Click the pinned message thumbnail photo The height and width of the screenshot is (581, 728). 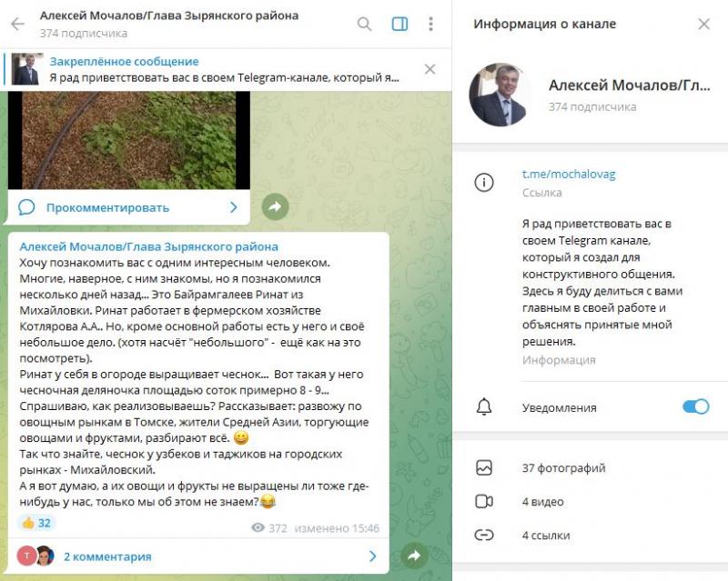pos(27,69)
